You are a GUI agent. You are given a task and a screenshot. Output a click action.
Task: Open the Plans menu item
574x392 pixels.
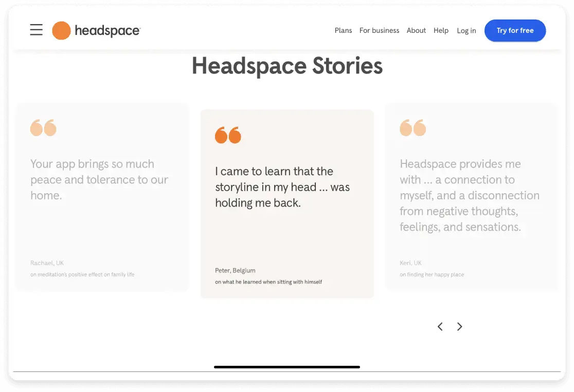343,30
